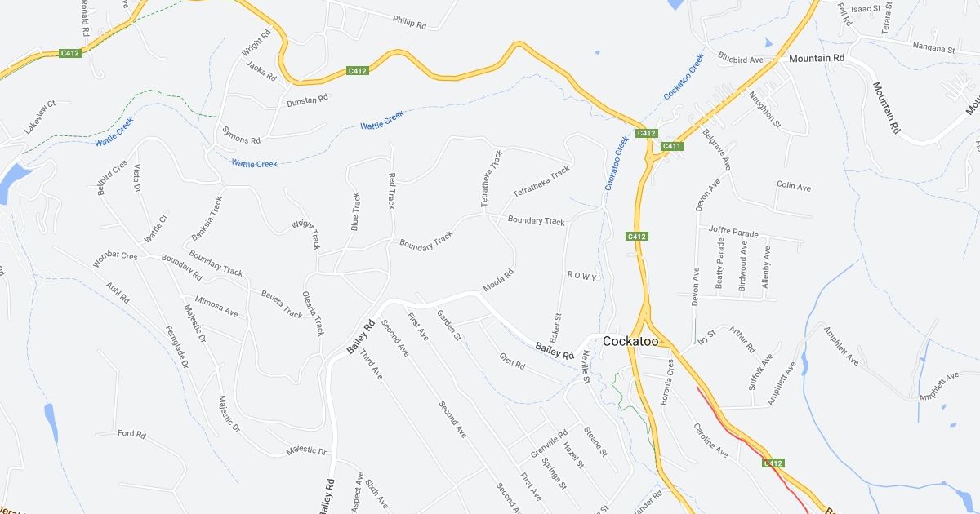Click the Glen Rd label
Viewport: 980px width, 514px height.
pos(512,360)
